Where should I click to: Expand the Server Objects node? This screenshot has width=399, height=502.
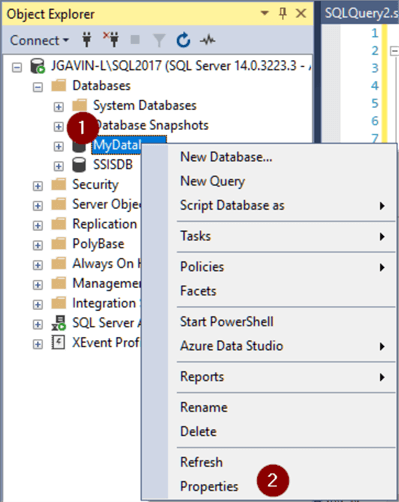(x=38, y=206)
